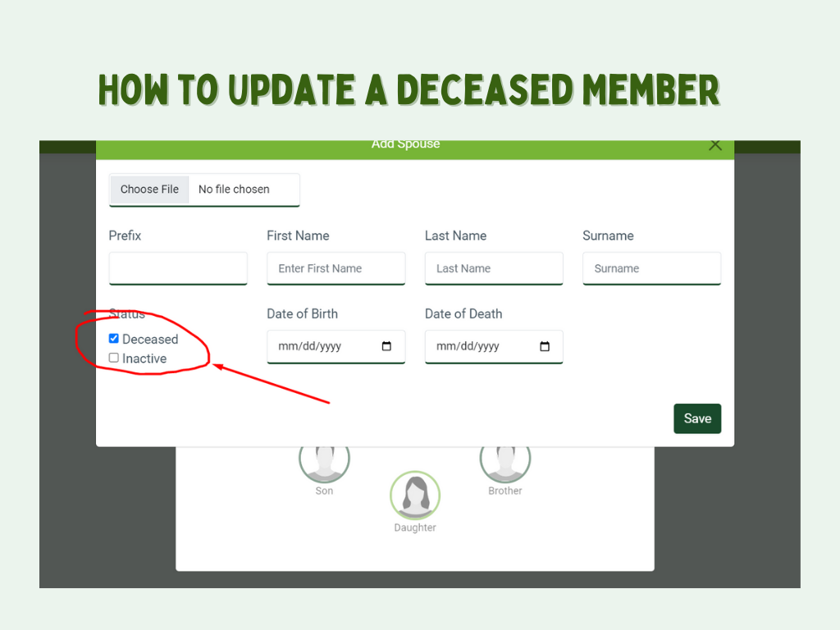Screen dimensions: 840x630
Task: Select the Daughter avatar in family tree
Action: tap(415, 496)
